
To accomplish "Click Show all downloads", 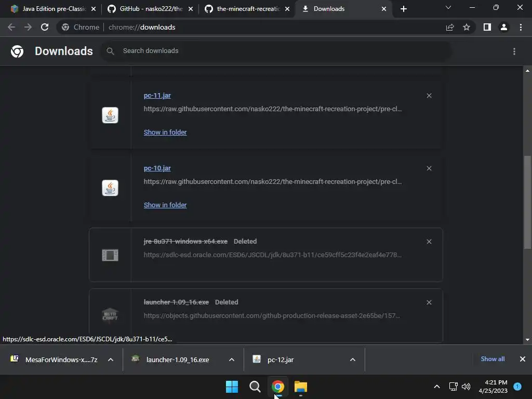I will (493, 359).
